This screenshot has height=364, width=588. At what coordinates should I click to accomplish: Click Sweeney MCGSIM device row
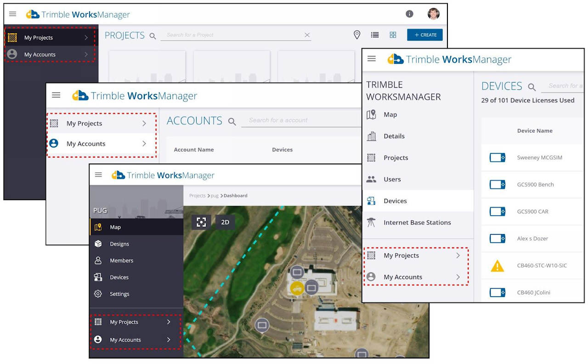(532, 158)
